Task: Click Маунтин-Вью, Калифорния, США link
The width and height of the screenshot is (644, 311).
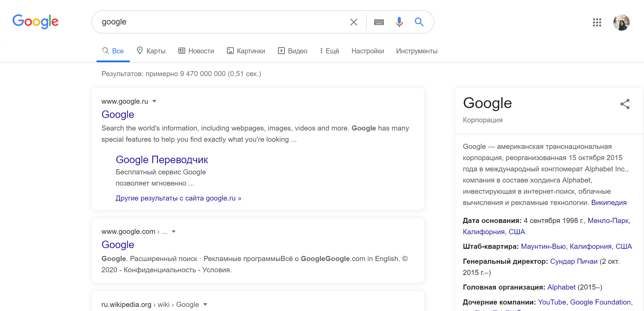Action: click(x=576, y=246)
